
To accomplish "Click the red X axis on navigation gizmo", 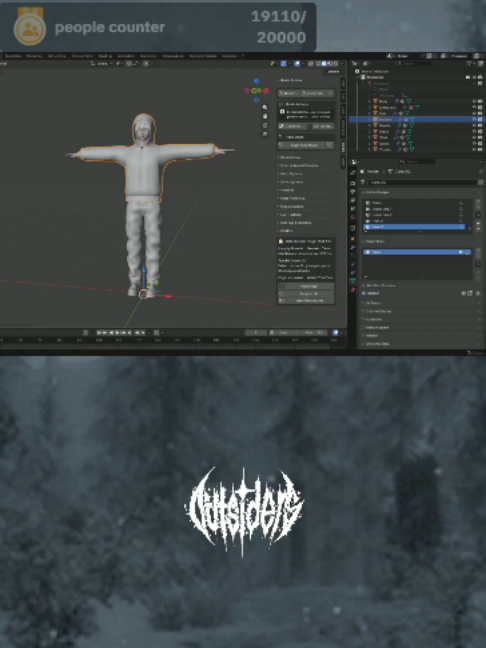I will (266, 91).
